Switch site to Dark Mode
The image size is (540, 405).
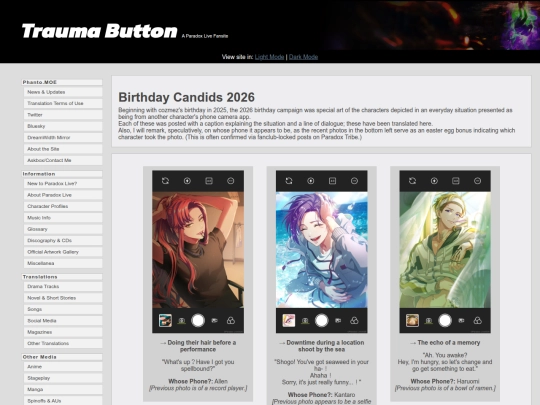click(x=303, y=57)
